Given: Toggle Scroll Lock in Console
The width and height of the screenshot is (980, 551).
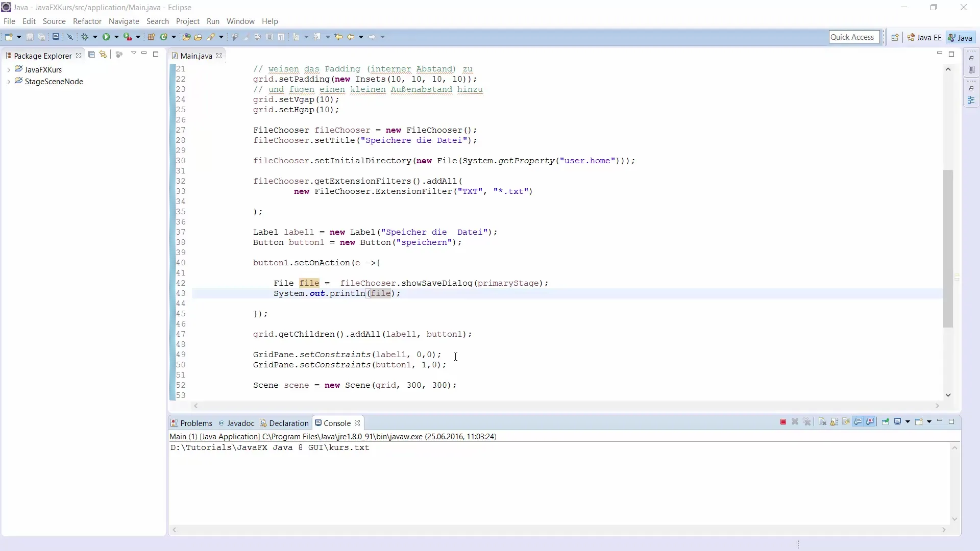Looking at the screenshot, I should 834,422.
